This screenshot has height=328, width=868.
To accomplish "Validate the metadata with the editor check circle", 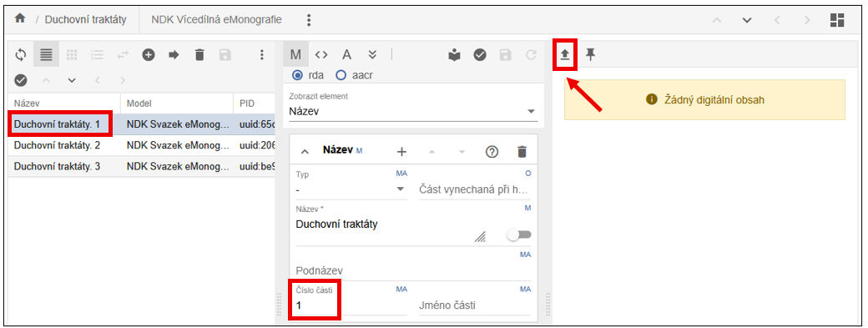I will [480, 54].
